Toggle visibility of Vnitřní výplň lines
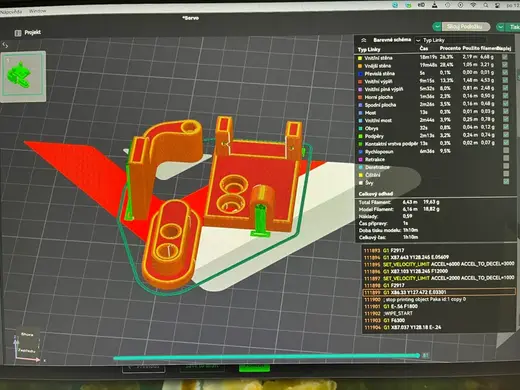 pyautogui.click(x=505, y=80)
